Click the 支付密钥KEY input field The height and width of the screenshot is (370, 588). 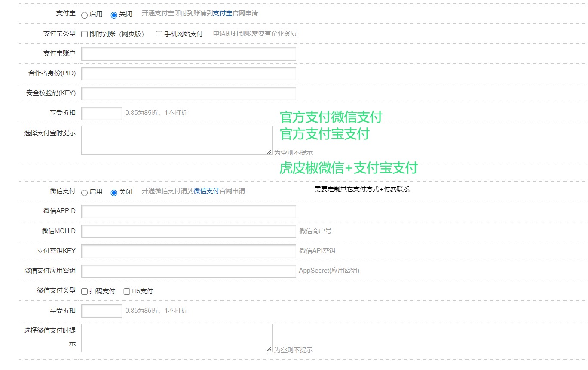[x=188, y=251]
